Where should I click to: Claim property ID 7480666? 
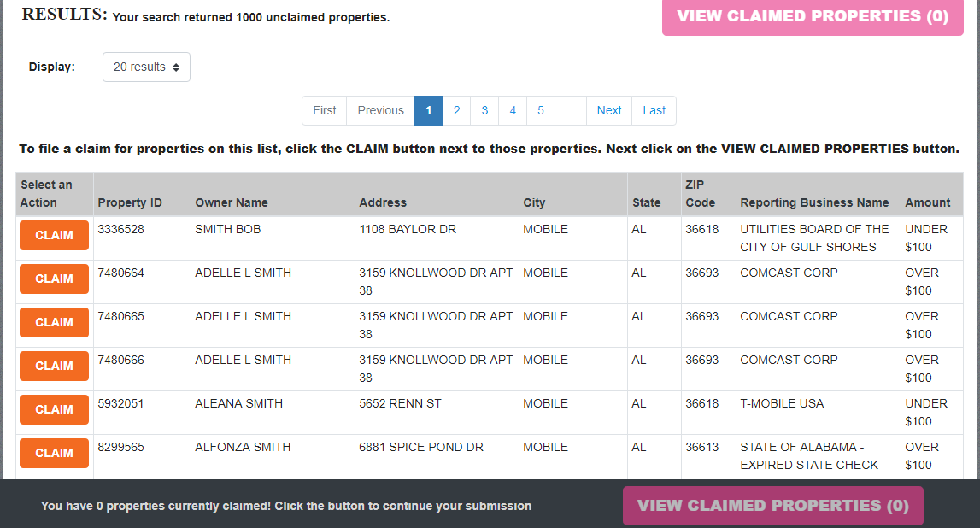53,366
